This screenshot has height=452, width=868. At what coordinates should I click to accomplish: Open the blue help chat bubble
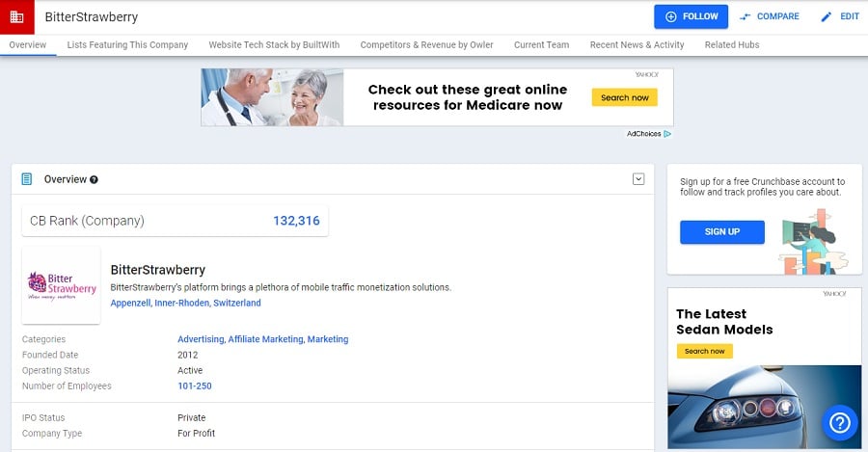pyautogui.click(x=840, y=423)
